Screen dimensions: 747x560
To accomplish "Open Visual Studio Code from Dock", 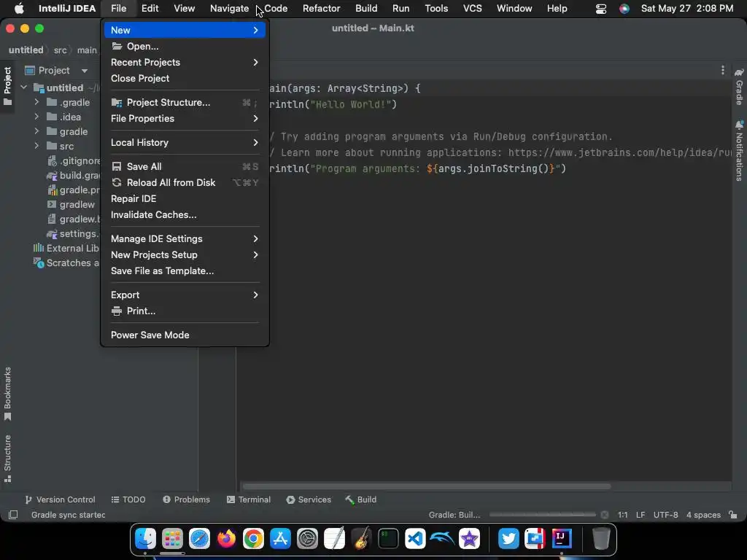I will (415, 539).
